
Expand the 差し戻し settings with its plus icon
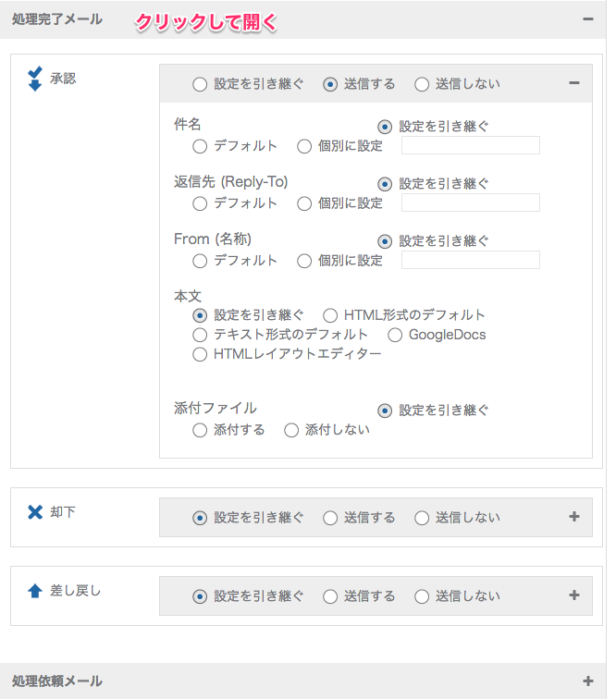point(574,595)
